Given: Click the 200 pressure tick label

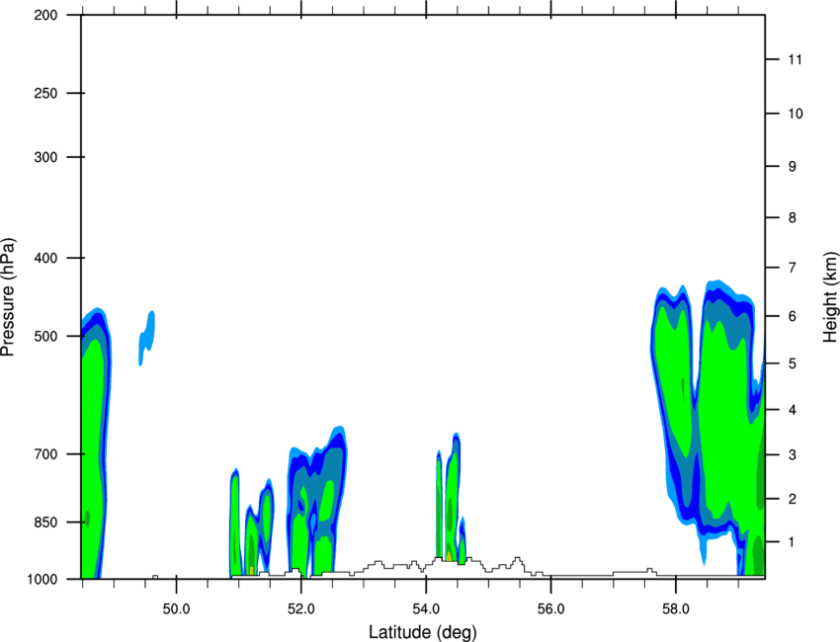Looking at the screenshot, I should pos(45,15).
